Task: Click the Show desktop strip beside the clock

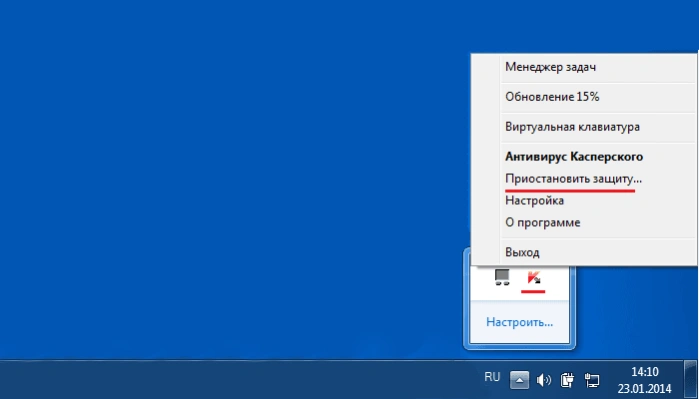Action: coord(691,379)
